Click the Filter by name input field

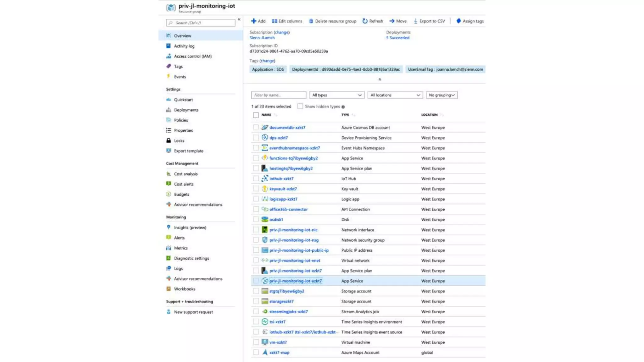(278, 95)
